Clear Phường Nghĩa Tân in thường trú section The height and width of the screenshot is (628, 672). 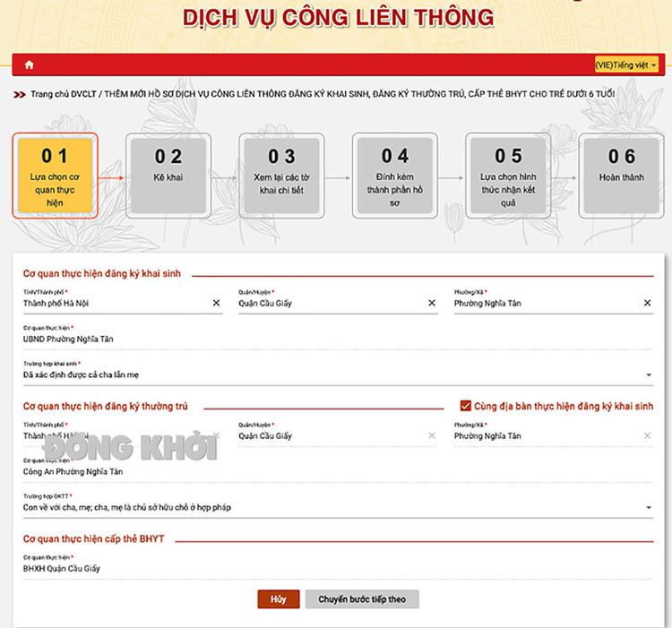click(648, 435)
